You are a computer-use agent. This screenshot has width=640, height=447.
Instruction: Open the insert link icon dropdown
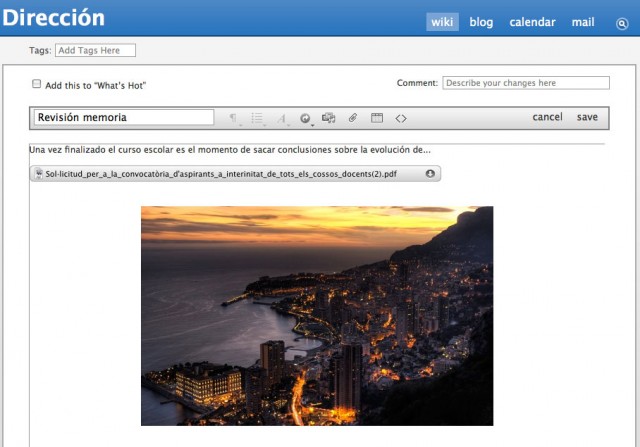click(305, 118)
